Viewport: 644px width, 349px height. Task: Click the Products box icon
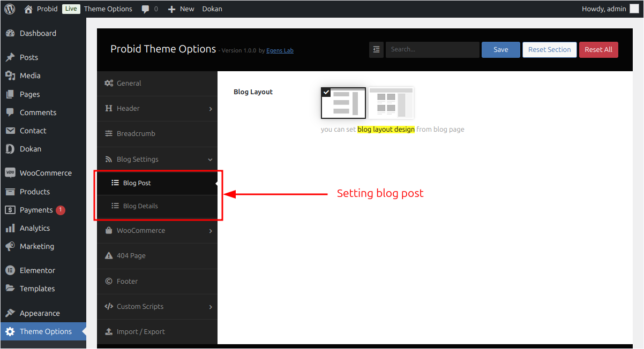click(10, 192)
